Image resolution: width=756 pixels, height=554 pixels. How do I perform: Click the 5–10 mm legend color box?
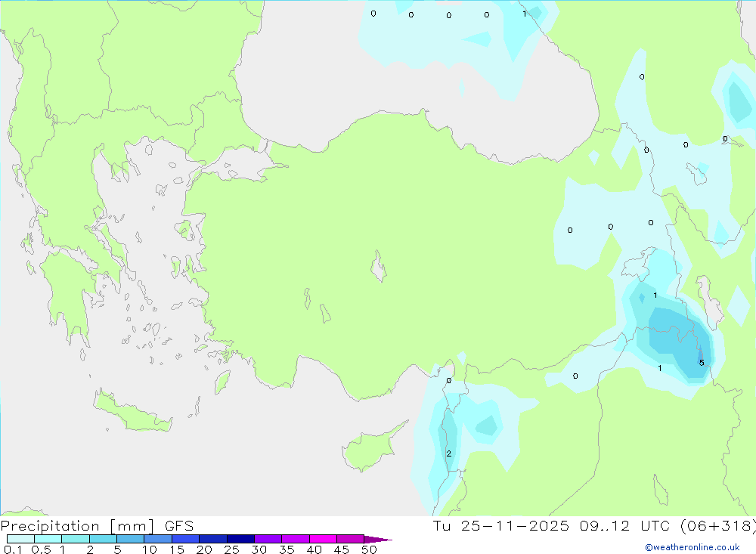point(131,539)
